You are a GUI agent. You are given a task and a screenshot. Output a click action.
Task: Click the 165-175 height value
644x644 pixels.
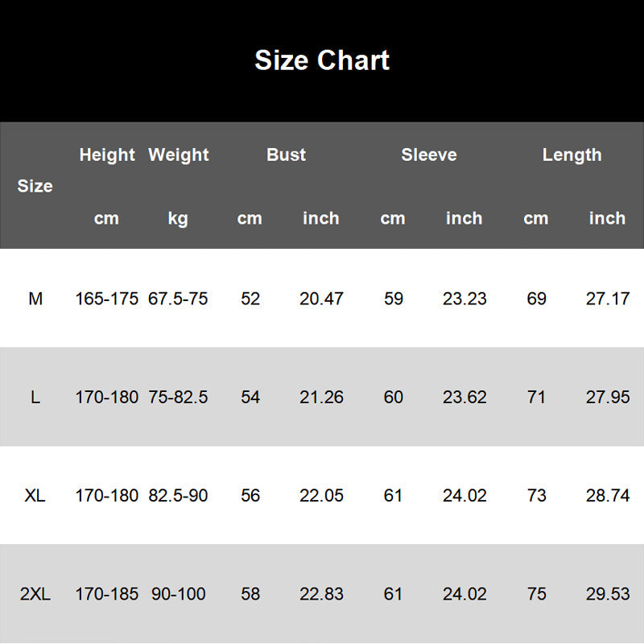click(x=107, y=299)
